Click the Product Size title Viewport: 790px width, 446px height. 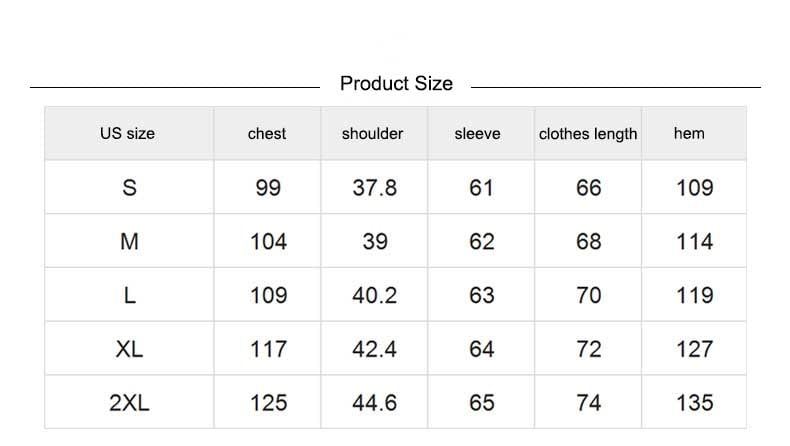pos(396,84)
